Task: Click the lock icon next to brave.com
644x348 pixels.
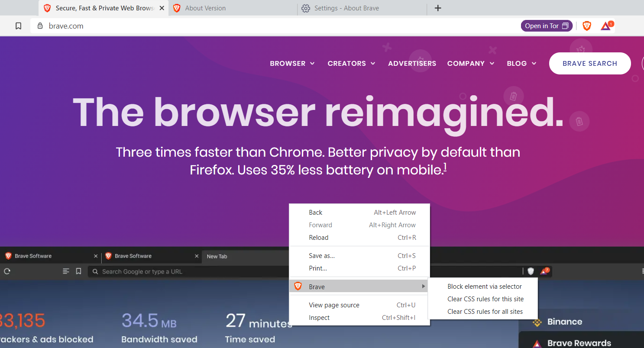Action: pos(40,26)
